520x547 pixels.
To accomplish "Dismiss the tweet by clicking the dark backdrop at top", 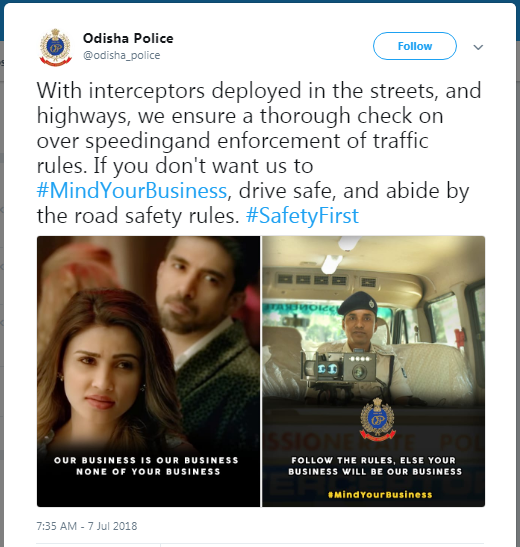I will click(260, 1).
